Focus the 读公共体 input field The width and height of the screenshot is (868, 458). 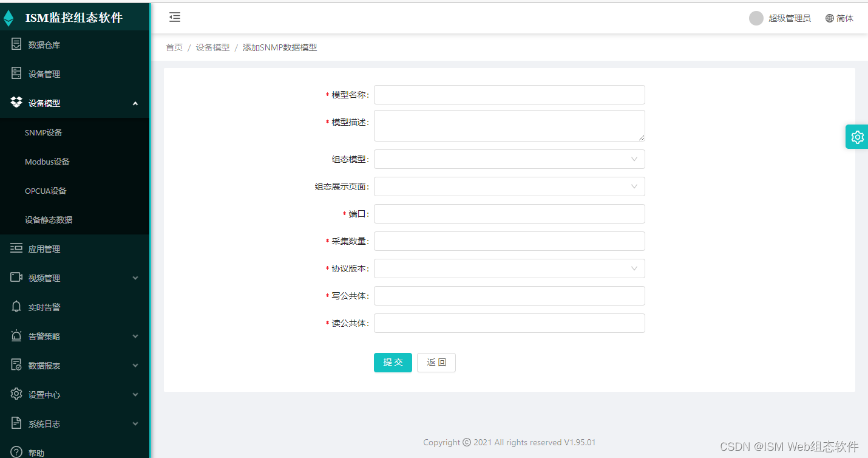tap(509, 323)
